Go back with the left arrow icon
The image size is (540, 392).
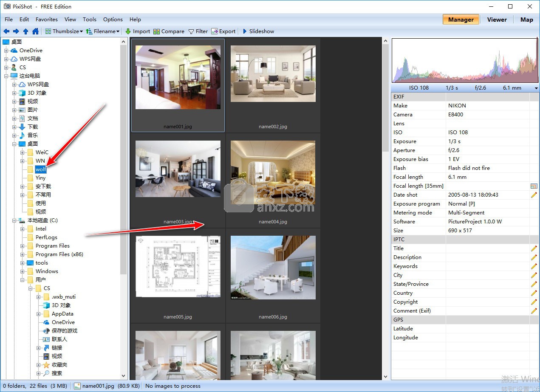coord(6,31)
